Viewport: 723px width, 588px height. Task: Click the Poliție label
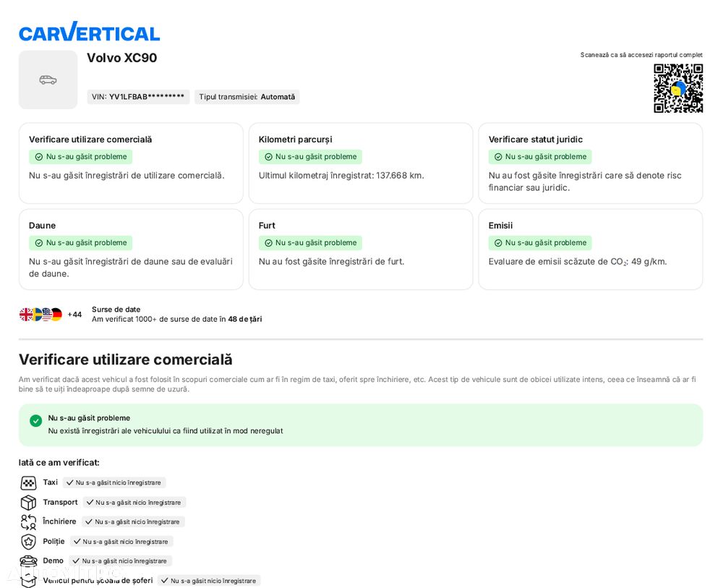54,542
